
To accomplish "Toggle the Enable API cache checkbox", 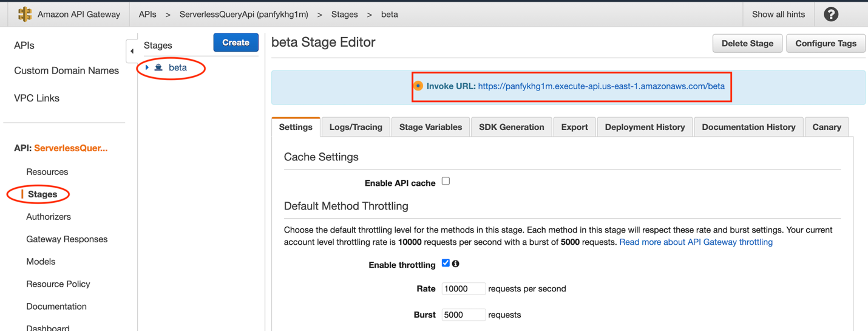I will [x=446, y=181].
